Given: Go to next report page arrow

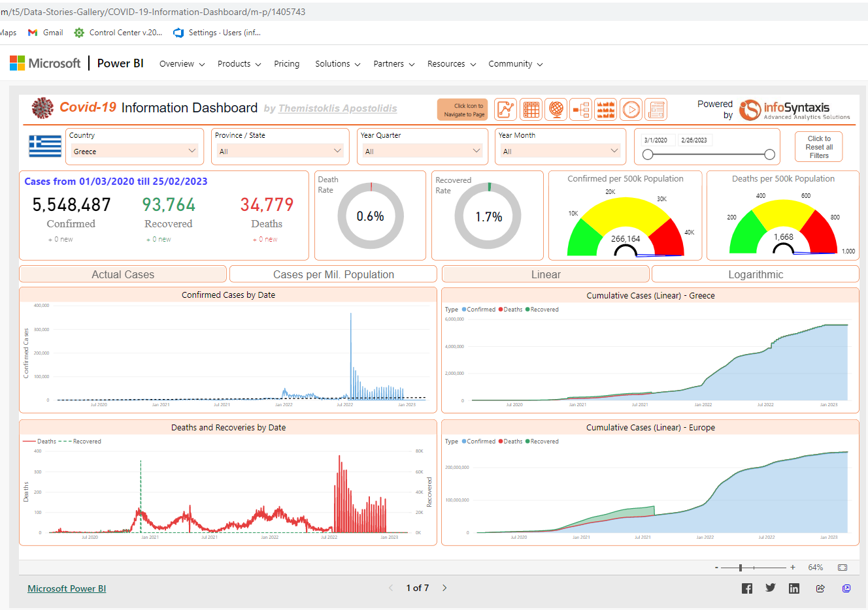Looking at the screenshot, I should pos(444,588).
